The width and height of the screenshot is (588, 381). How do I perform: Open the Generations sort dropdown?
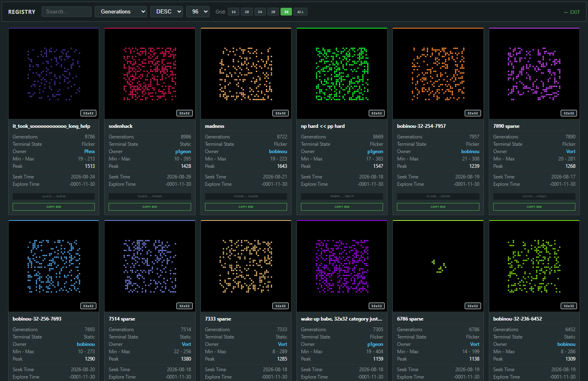point(121,11)
